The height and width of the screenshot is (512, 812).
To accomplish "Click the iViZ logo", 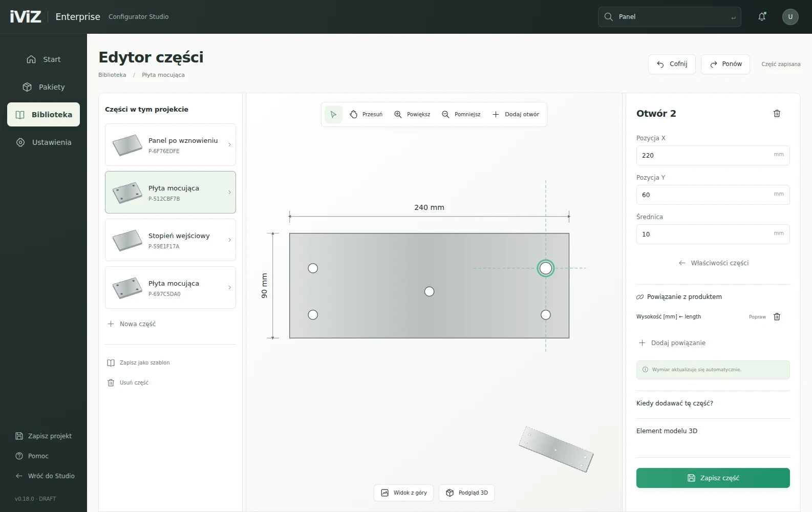I will click(x=26, y=17).
